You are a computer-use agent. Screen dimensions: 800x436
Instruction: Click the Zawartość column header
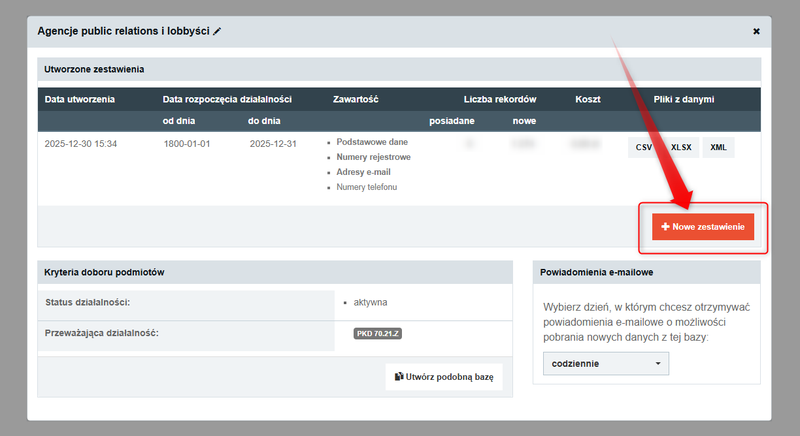point(356,99)
